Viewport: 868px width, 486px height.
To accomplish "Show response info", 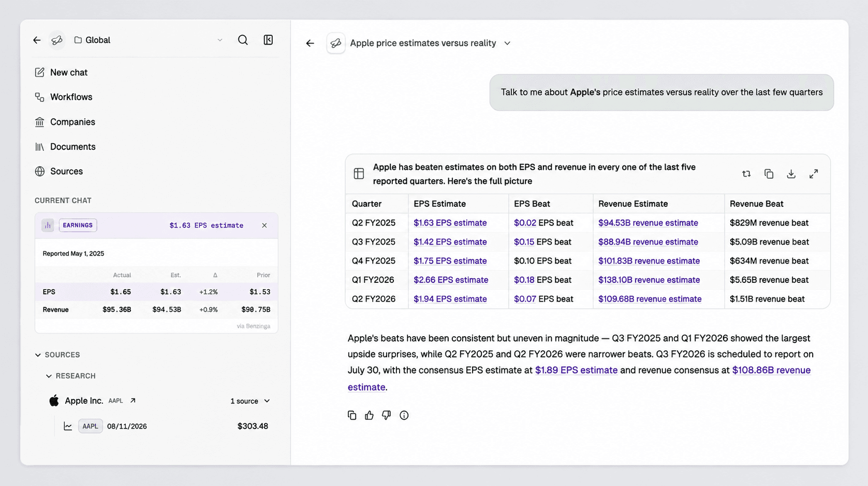I will click(x=404, y=415).
